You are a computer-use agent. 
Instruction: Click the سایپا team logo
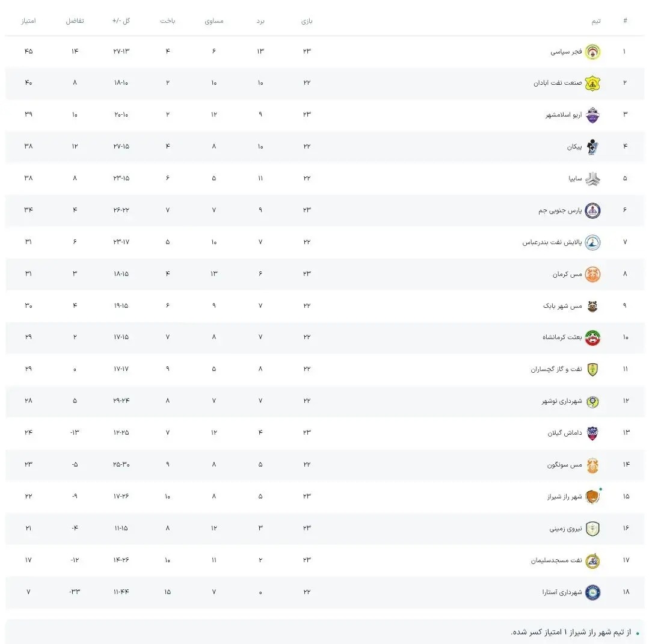(592, 179)
